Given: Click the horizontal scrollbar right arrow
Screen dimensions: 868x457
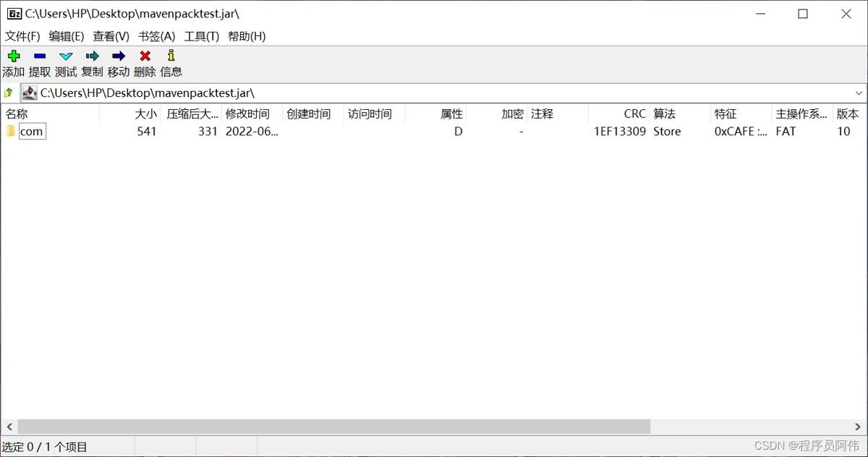Looking at the screenshot, I should click(859, 427).
